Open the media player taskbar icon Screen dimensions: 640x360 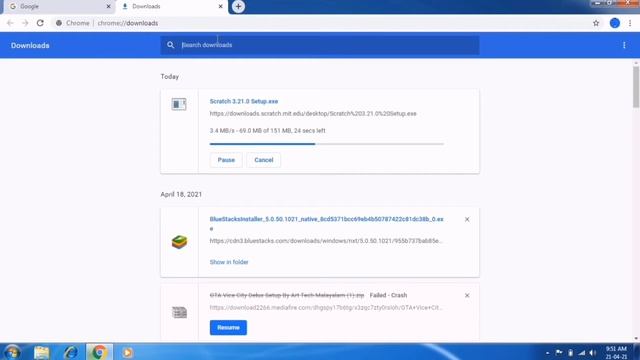point(127,352)
